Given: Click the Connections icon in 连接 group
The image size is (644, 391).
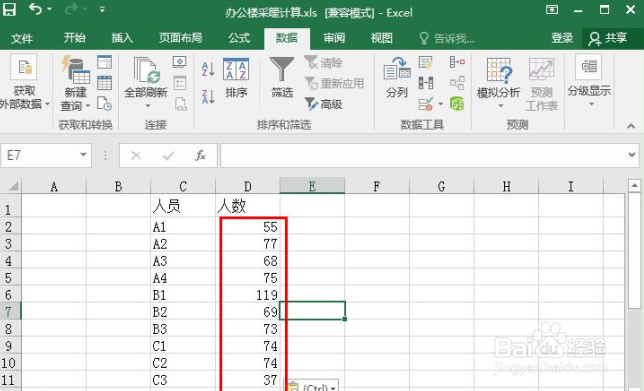Looking at the screenshot, I should 179,62.
